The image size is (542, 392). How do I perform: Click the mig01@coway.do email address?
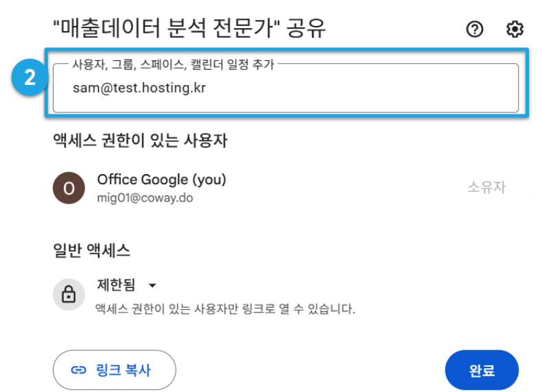coord(145,198)
